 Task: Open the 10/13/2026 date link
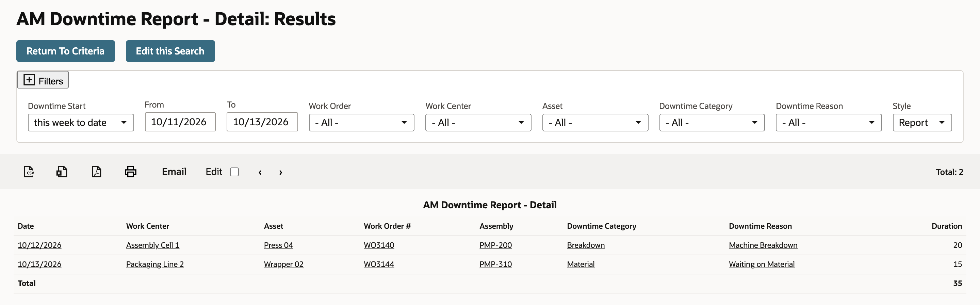[39, 264]
